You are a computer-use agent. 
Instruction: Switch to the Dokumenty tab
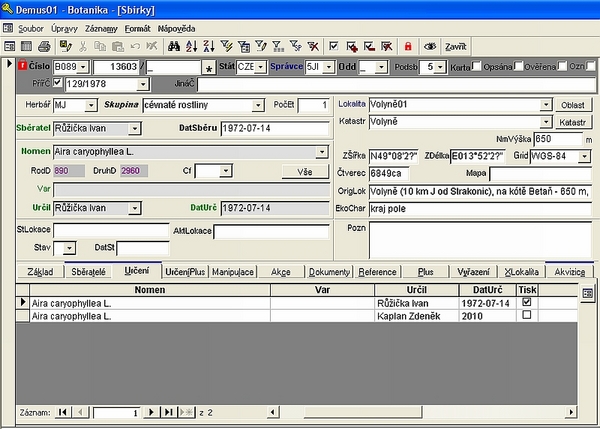[x=329, y=271]
